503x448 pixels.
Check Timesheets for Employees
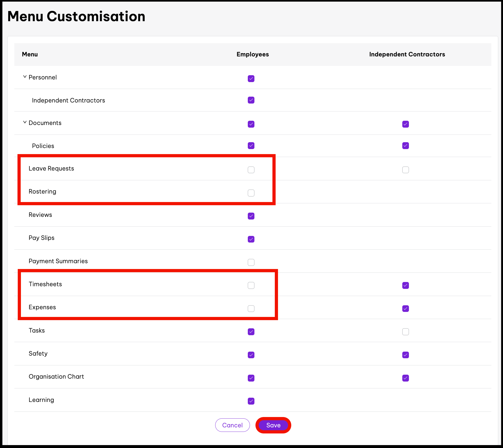251,285
